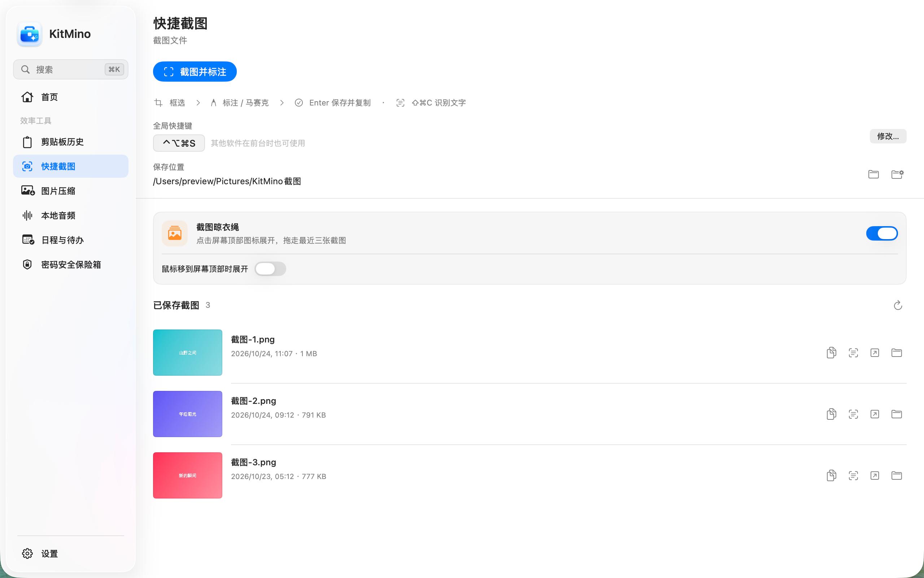Click the 已保存截图 heading

pyautogui.click(x=176, y=305)
